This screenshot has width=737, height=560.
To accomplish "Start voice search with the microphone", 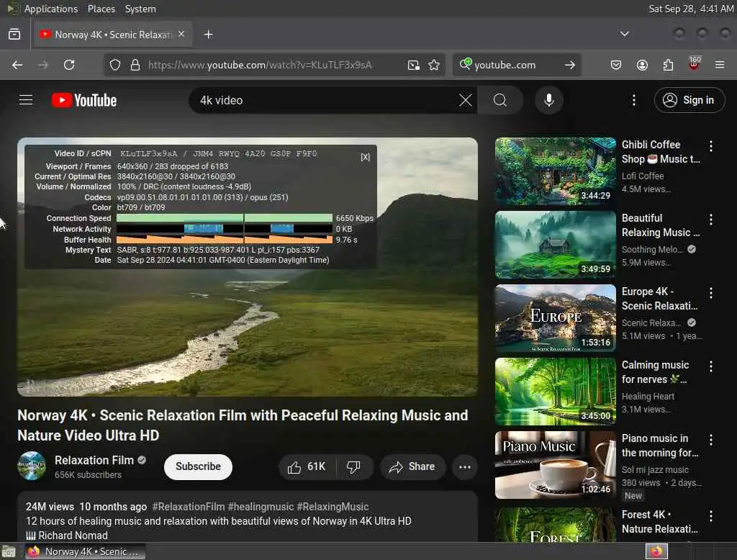I will [548, 100].
